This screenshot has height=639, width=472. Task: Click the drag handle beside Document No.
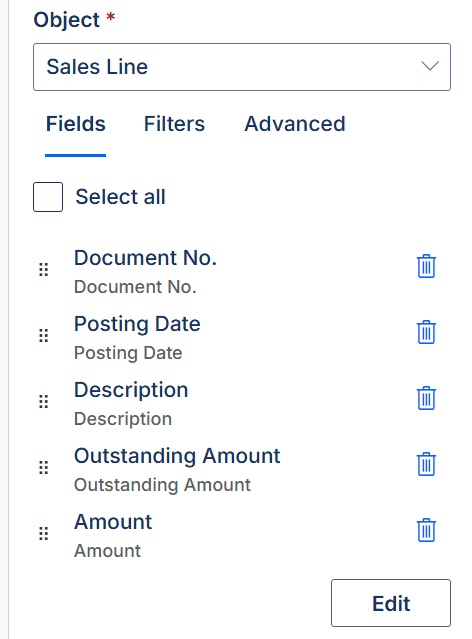(x=44, y=269)
